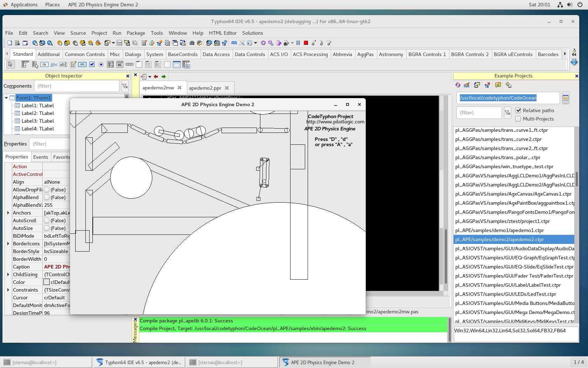The image size is (588, 368).
Task: Click the purple Run program arrow
Action: pyautogui.click(x=279, y=43)
